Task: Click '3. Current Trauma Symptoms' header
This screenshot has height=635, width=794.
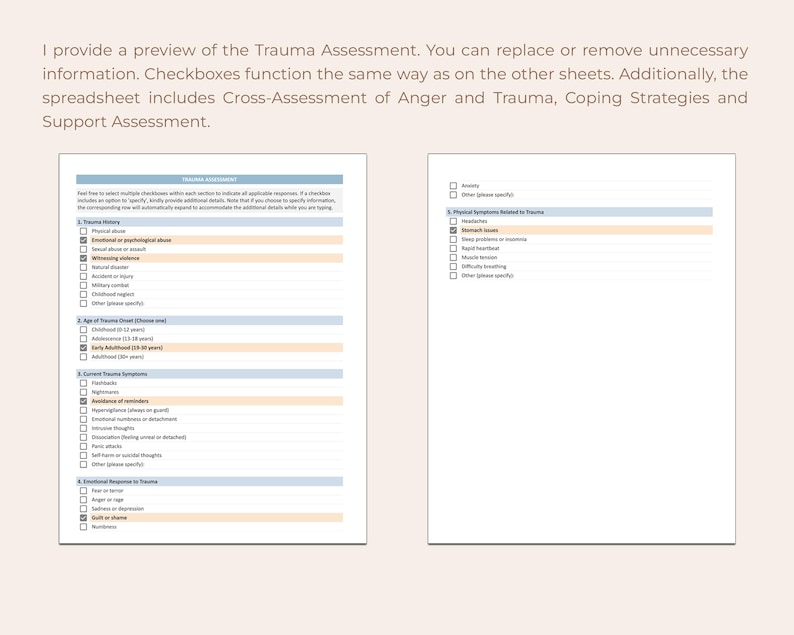Action: pos(210,374)
